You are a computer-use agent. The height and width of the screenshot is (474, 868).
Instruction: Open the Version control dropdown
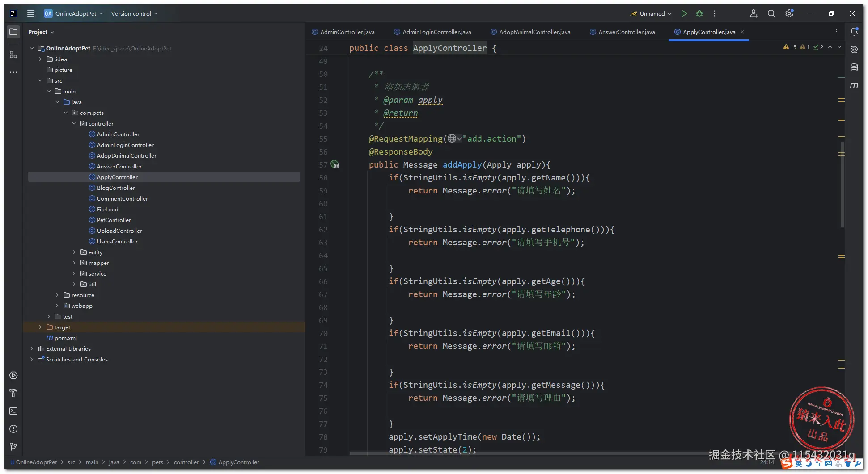(134, 13)
